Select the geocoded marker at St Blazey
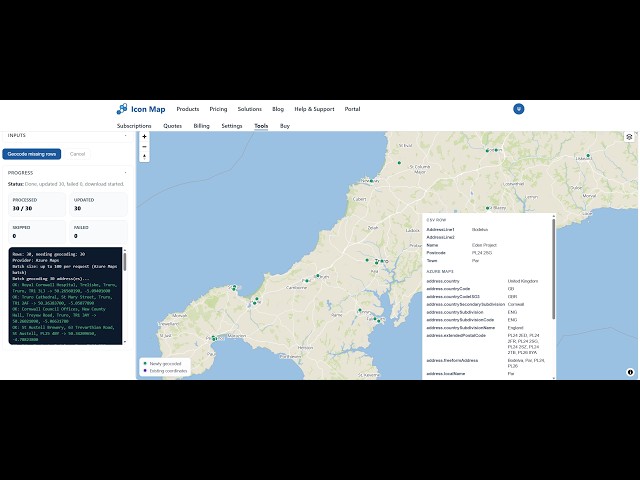 [x=487, y=208]
